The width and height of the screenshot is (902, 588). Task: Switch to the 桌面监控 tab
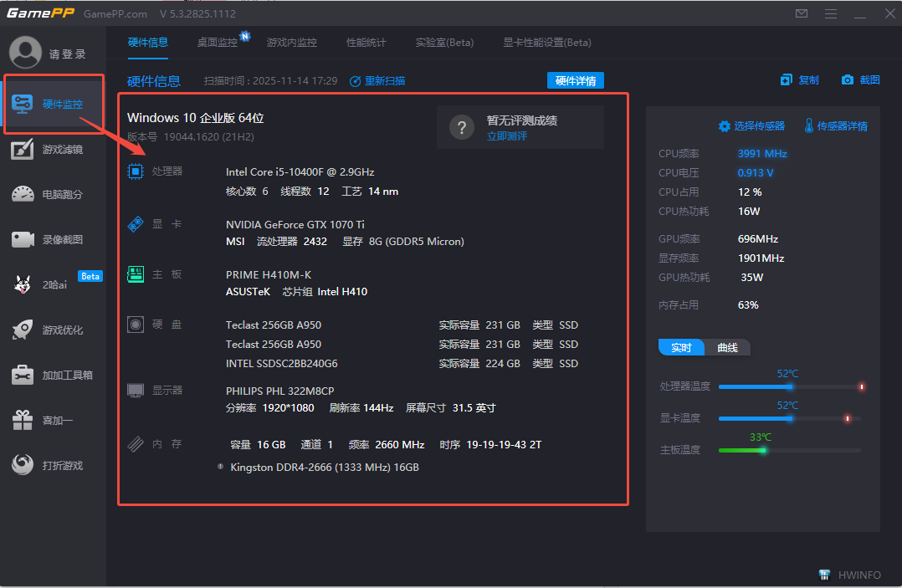coord(218,43)
